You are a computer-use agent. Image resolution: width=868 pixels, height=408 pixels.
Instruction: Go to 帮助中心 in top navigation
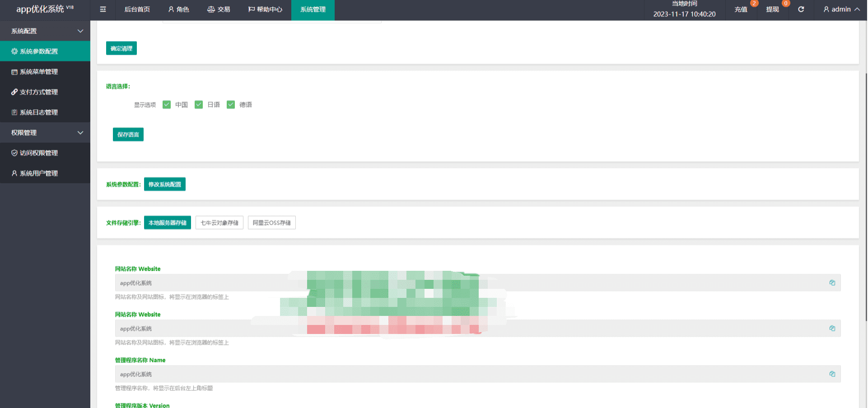(265, 9)
